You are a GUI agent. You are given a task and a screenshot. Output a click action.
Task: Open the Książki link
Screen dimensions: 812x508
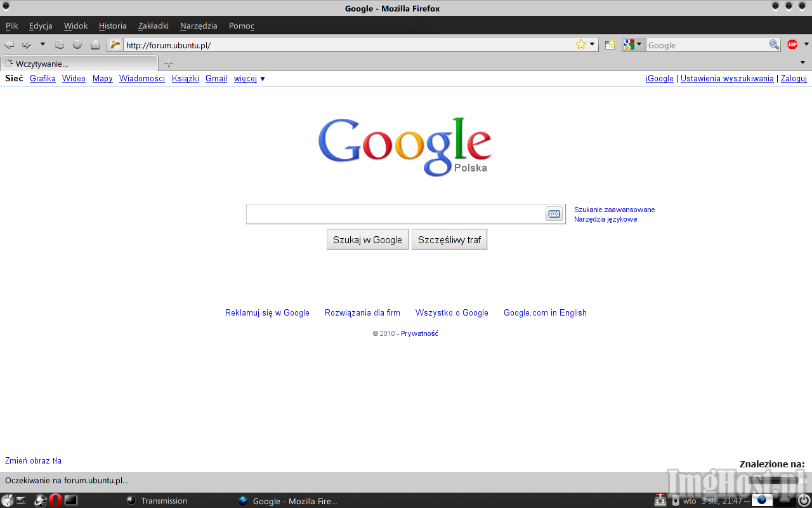(185, 79)
